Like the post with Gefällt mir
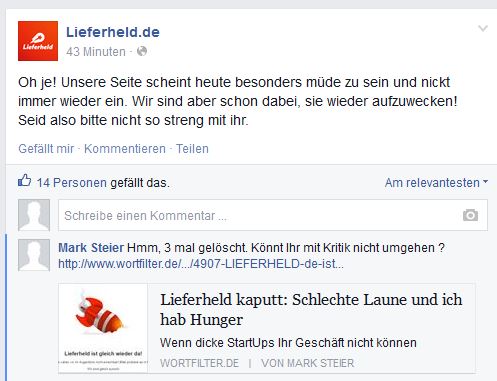The image size is (497, 381). 46,149
